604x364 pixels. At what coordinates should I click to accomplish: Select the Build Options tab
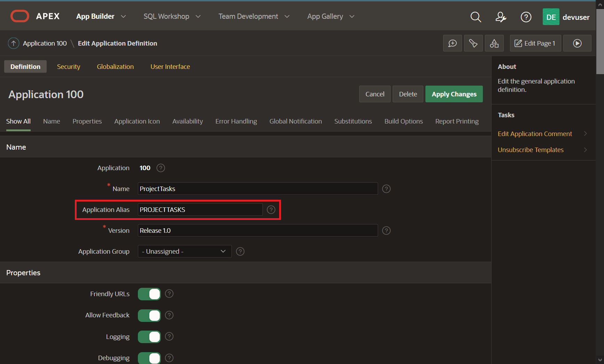(403, 121)
